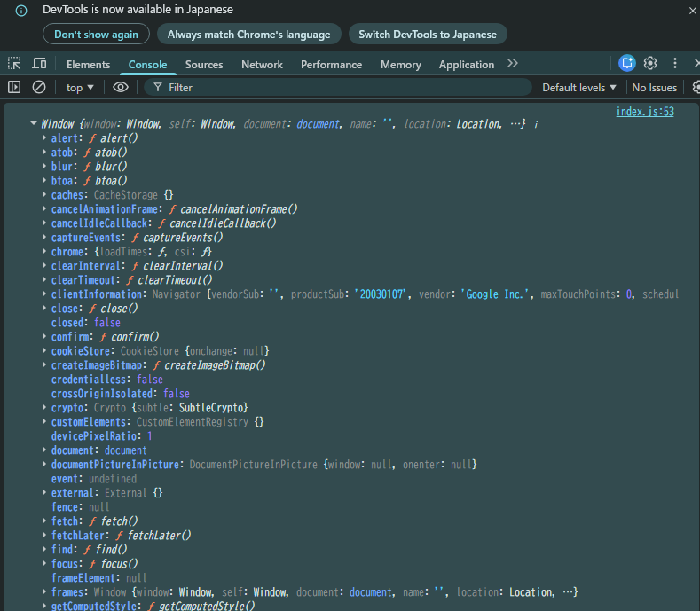Open the top context selector dropdown
This screenshot has height=611, width=700.
coord(80,88)
